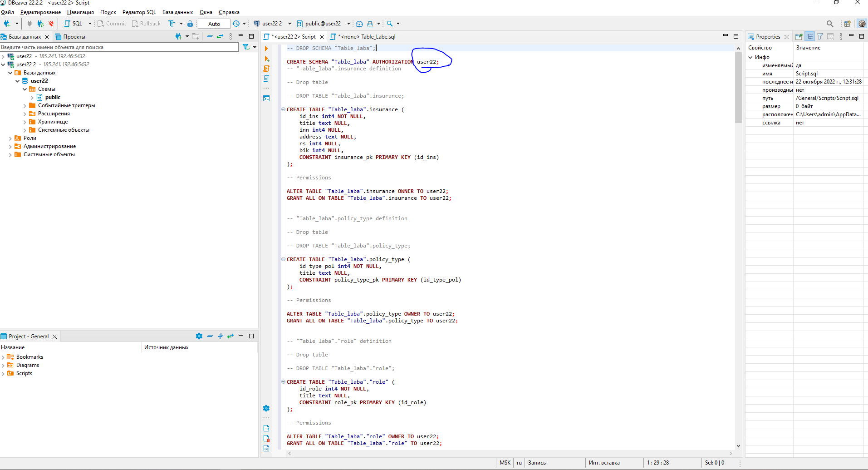868x470 pixels.
Task: Open the user22 2 active connection dropdown
Action: tap(289, 24)
